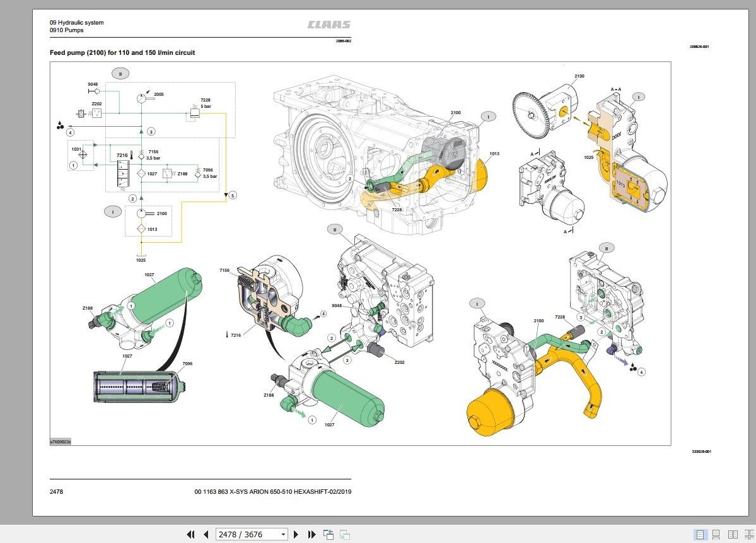Click the 7228 5 bar valve symbol
Image resolution: width=756 pixels, height=543 pixels.
(195, 114)
